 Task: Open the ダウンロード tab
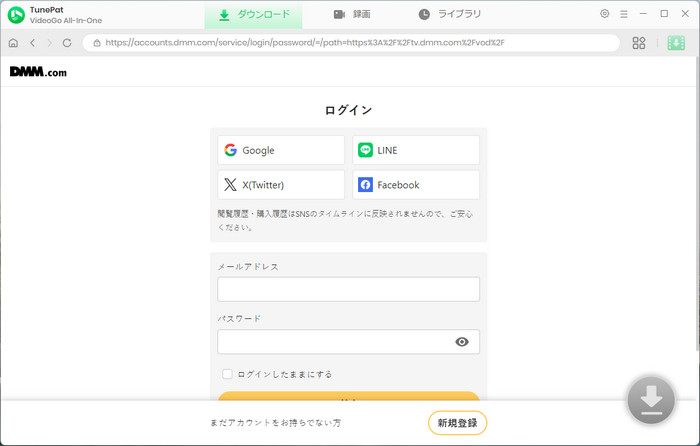pyautogui.click(x=254, y=15)
